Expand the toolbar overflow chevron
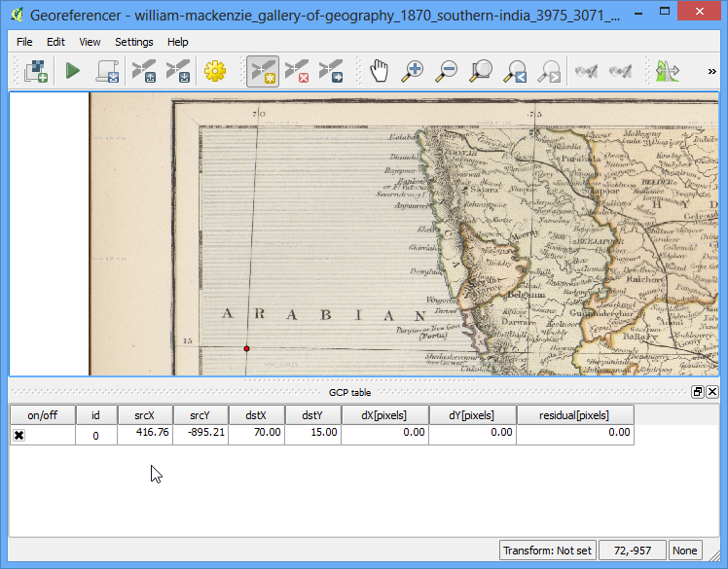Viewport: 728px width, 569px height. click(x=711, y=71)
